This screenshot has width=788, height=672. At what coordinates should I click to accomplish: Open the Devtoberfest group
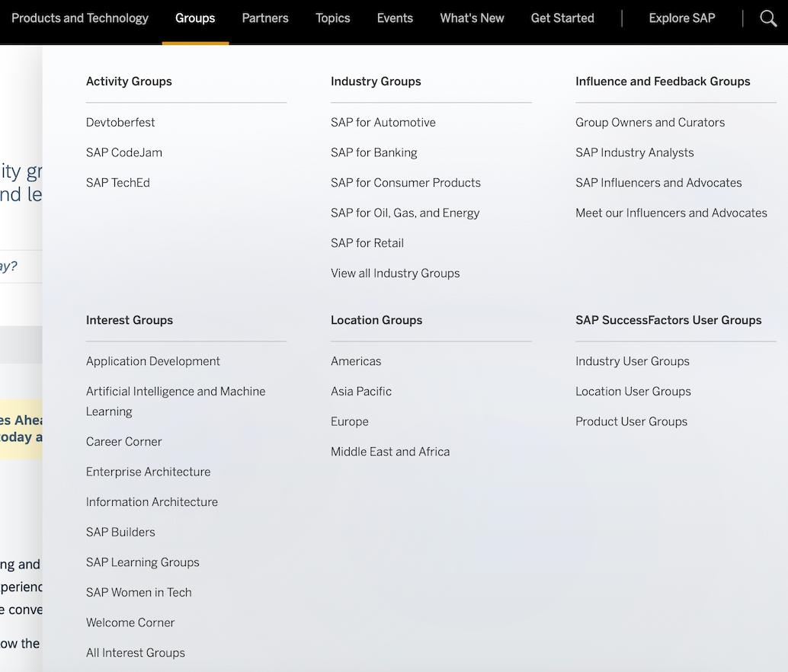point(120,123)
